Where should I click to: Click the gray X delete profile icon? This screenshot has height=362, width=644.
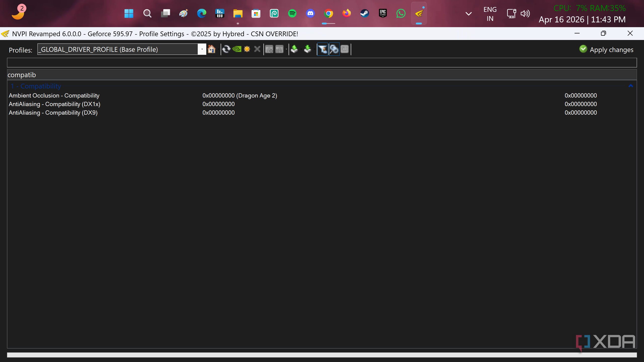257,49
